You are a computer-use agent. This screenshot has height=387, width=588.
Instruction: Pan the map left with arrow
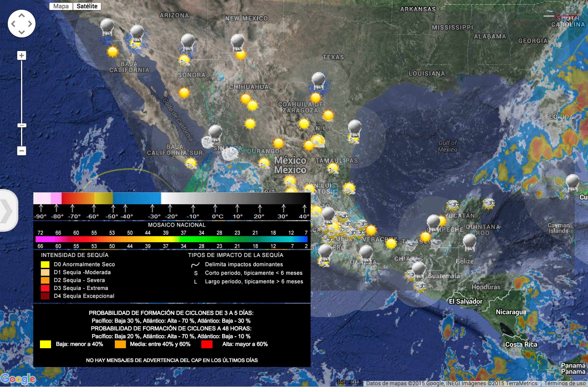[x=13, y=24]
